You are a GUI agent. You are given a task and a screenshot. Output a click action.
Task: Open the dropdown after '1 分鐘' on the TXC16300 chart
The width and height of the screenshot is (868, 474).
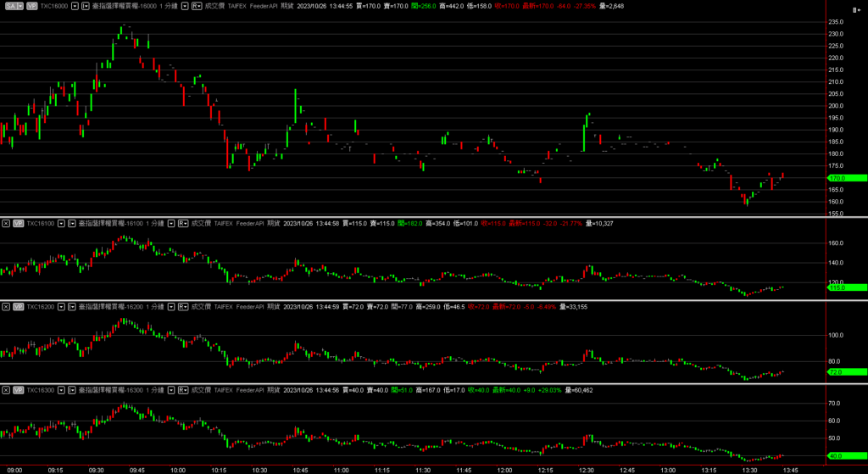tap(171, 390)
